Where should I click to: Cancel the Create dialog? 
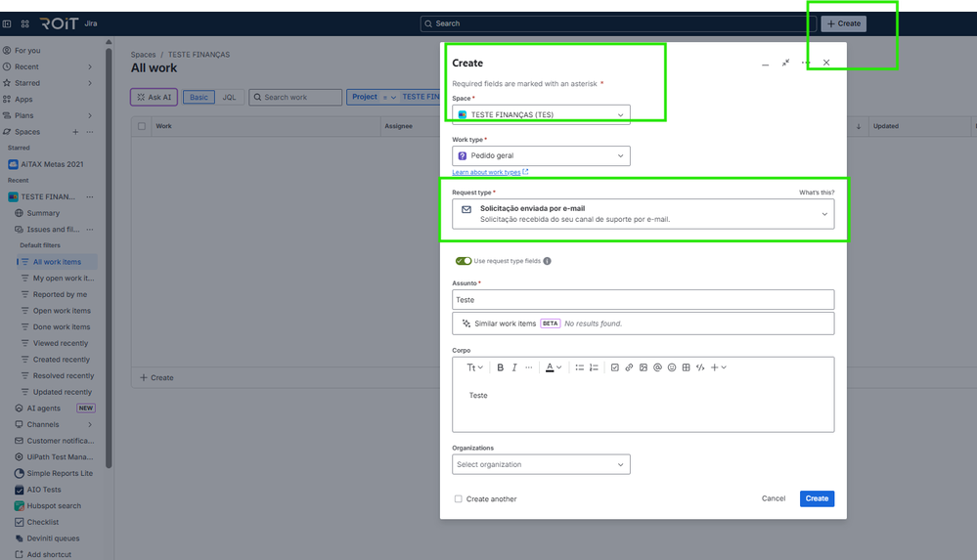(x=774, y=498)
